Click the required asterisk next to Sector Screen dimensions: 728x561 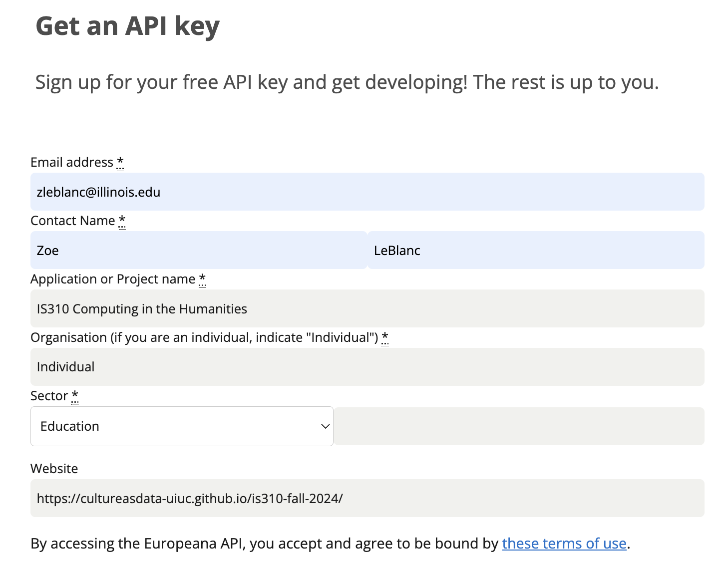pos(75,395)
